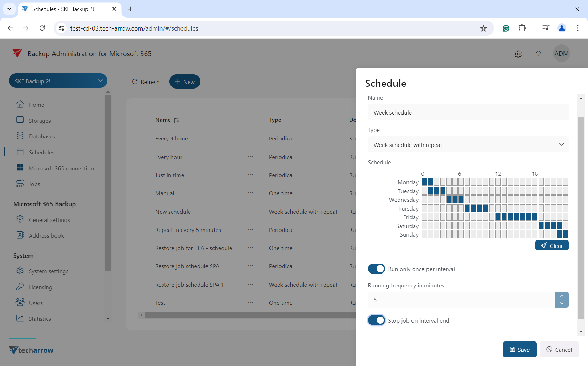Image resolution: width=588 pixels, height=366 pixels.
Task: Click the Storages icon in sidebar
Action: point(20,120)
